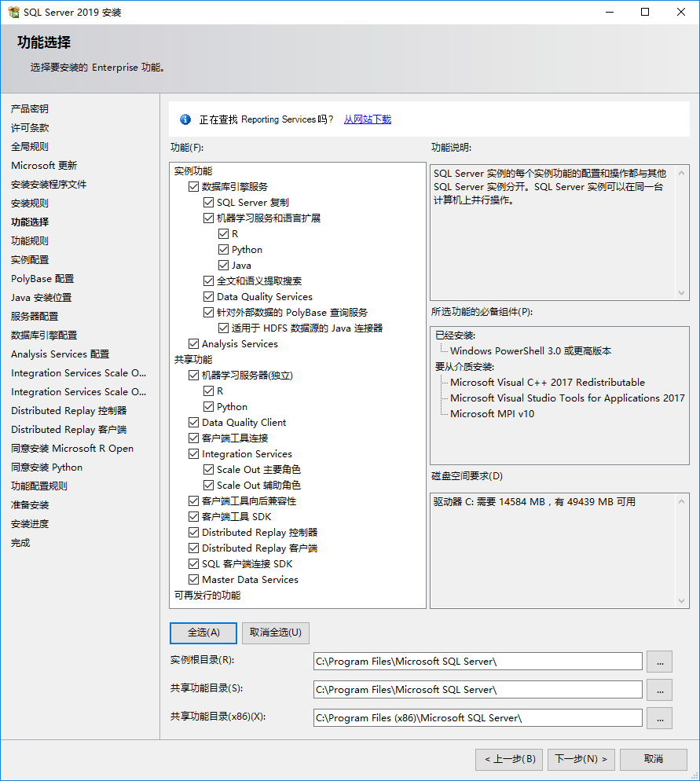The image size is (700, 781).
Task: Maximize the SQL Server 2019 安装 window
Action: [x=645, y=12]
